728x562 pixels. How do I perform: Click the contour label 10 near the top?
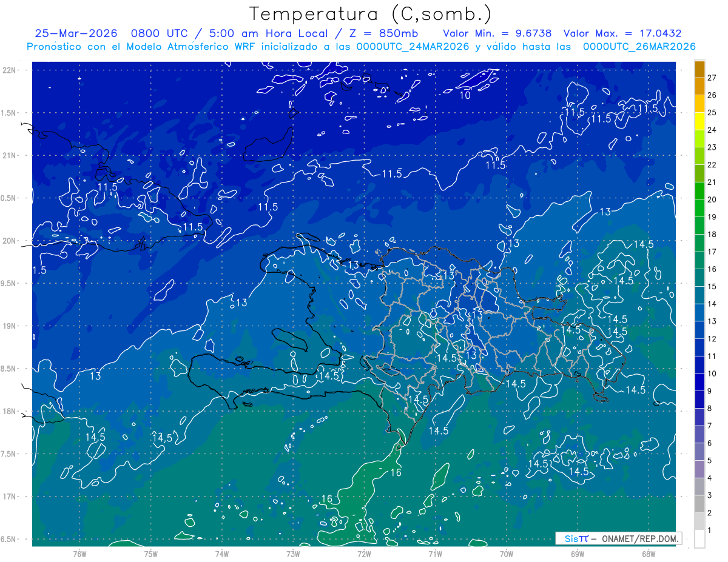465,95
